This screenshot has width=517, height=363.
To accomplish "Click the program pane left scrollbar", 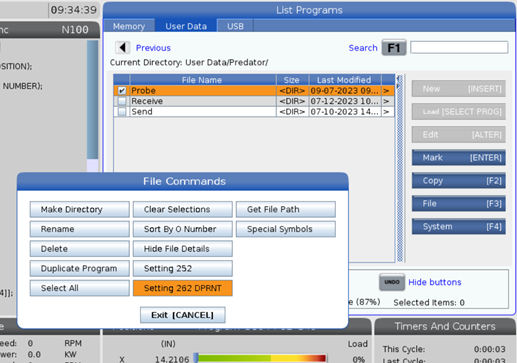I will (x=92, y=105).
